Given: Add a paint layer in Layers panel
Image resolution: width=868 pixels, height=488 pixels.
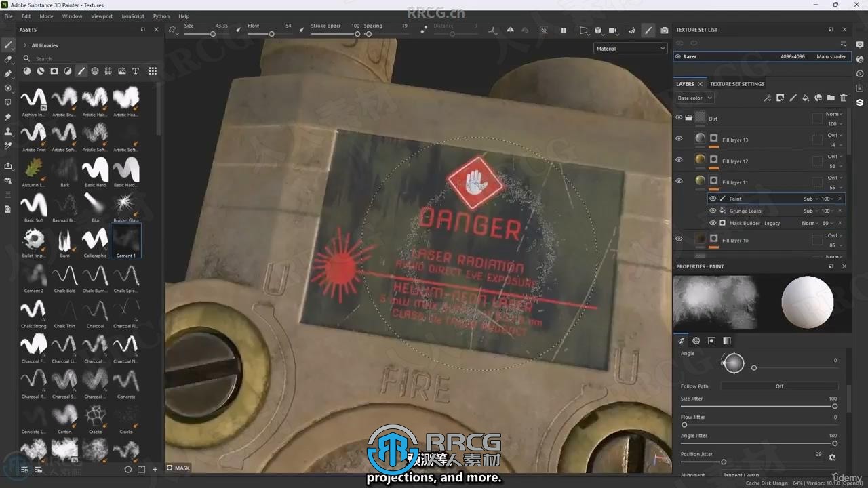Looking at the screenshot, I should point(793,98).
